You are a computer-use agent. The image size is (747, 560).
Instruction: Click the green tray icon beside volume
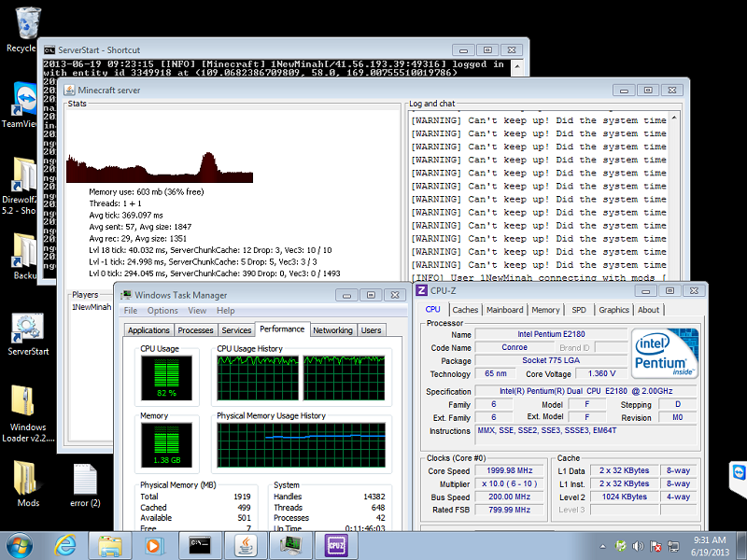point(620,546)
